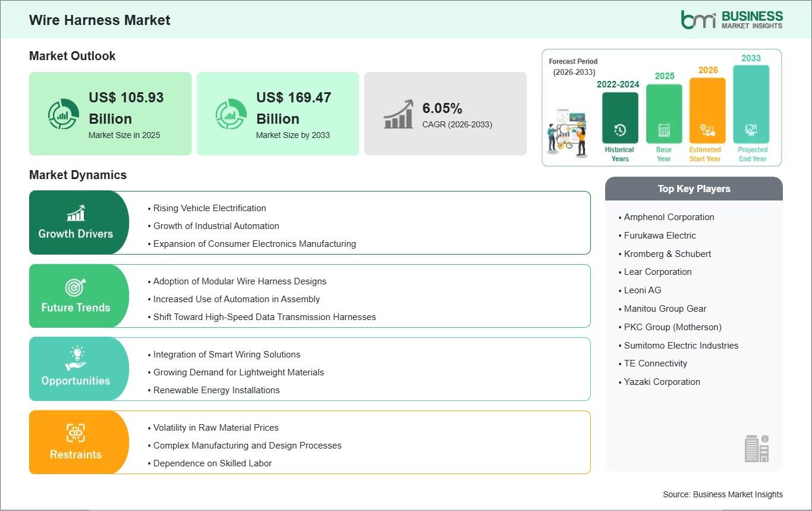Viewport: 812px width, 511px height.
Task: Click the Opportunities lightbulb icon
Action: point(75,359)
